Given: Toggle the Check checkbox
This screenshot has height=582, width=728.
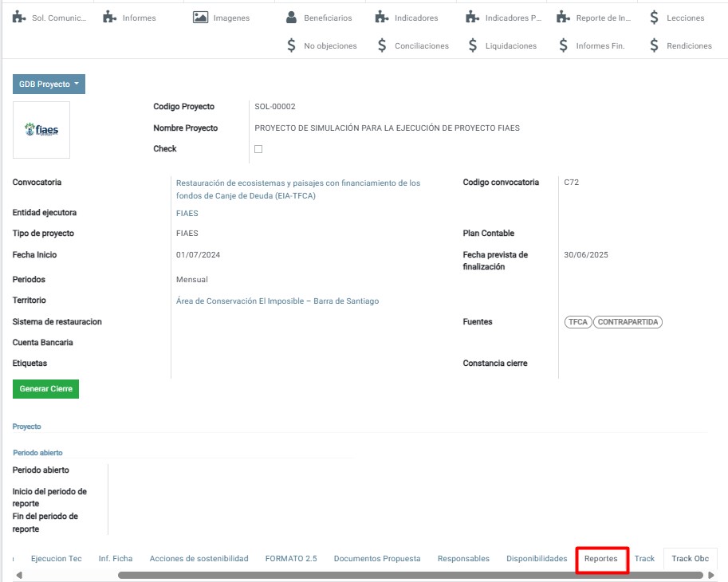Looking at the screenshot, I should click(x=258, y=149).
